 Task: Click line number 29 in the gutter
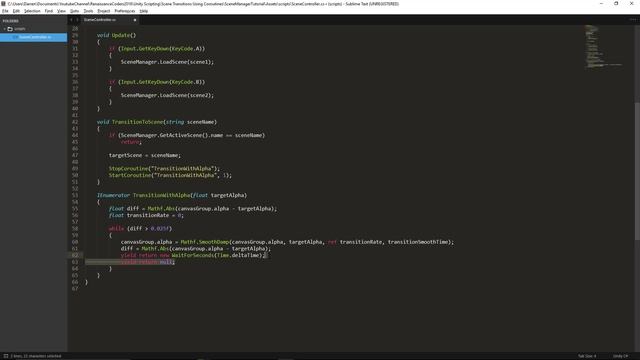pos(75,35)
